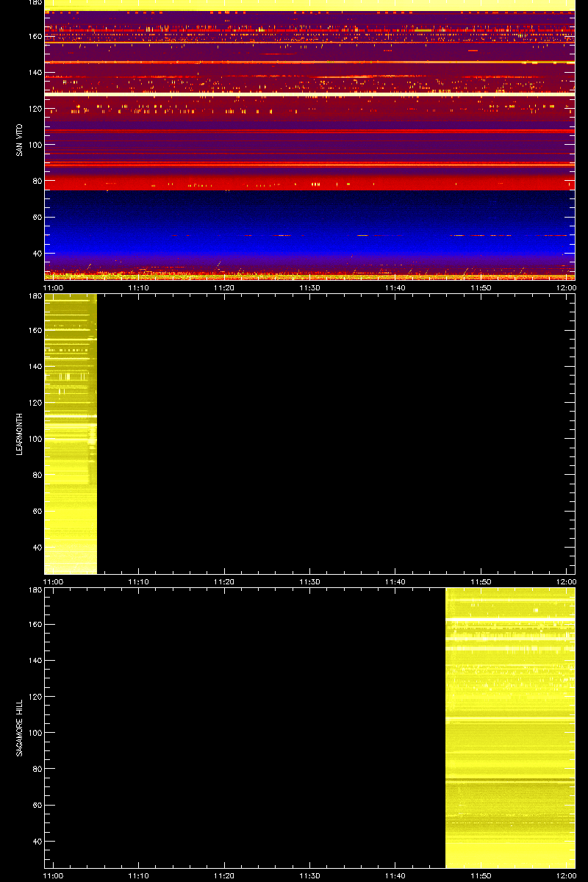This screenshot has width=588, height=882.
Task: Select 12:00 time label under San Vito panel
Action: click(566, 288)
